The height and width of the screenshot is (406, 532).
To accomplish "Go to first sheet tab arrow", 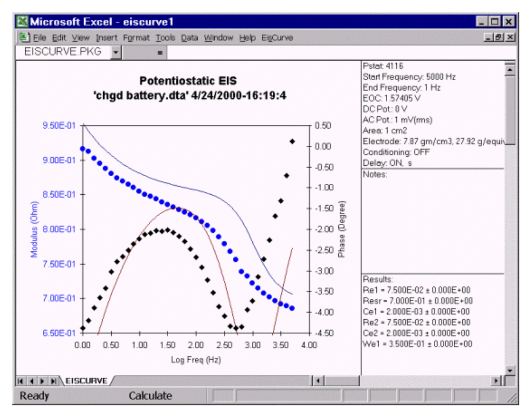I will point(21,381).
